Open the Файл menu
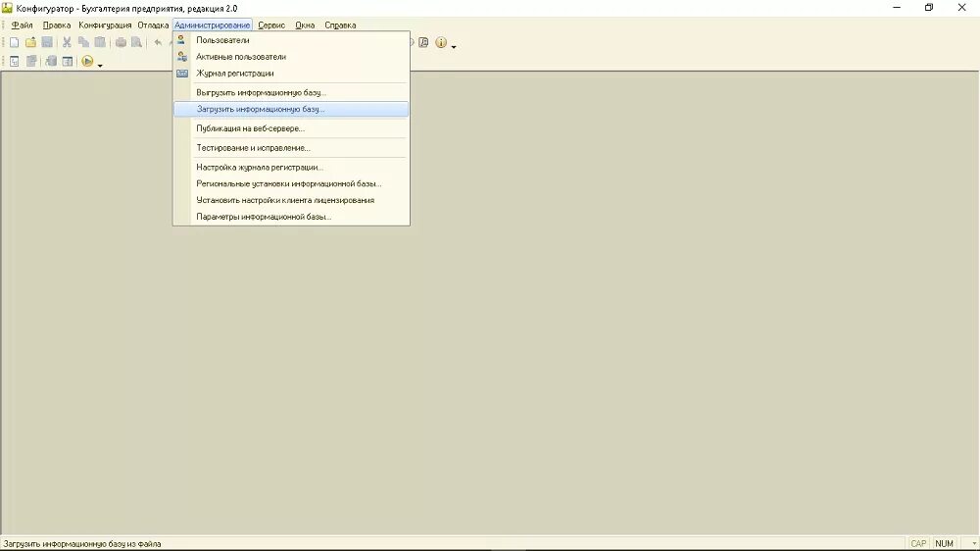This screenshot has width=980, height=551. tap(22, 25)
